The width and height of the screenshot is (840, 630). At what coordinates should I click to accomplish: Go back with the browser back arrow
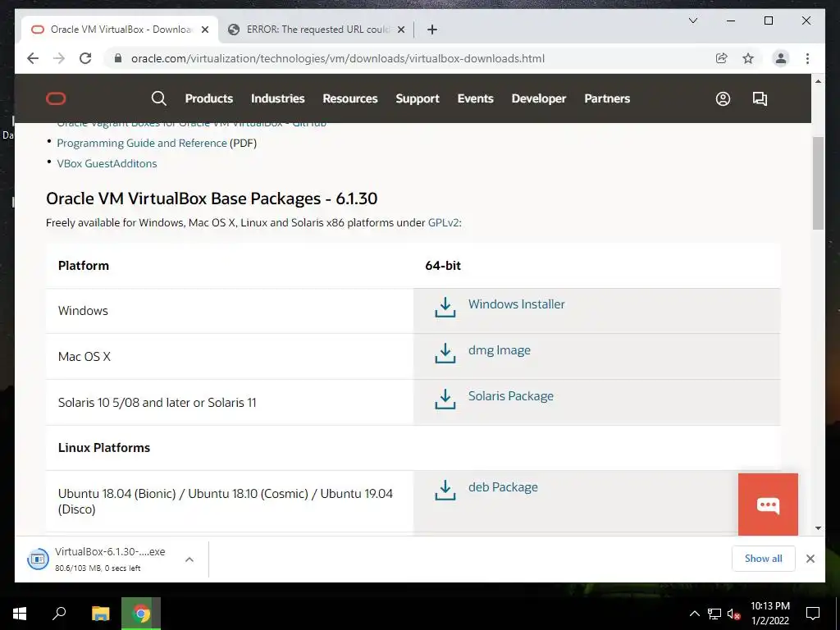click(33, 58)
